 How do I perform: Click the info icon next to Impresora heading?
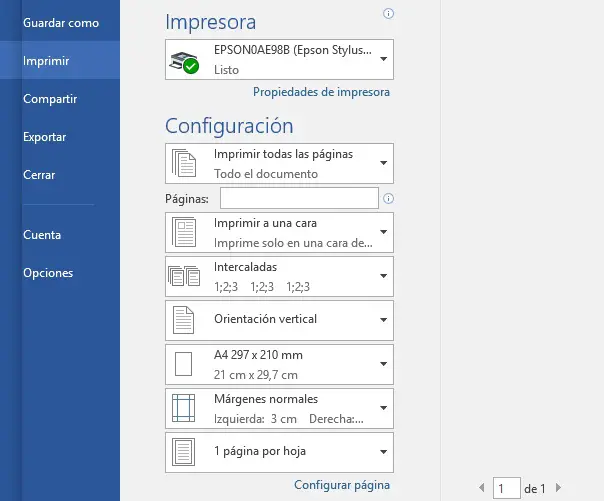tap(388, 13)
